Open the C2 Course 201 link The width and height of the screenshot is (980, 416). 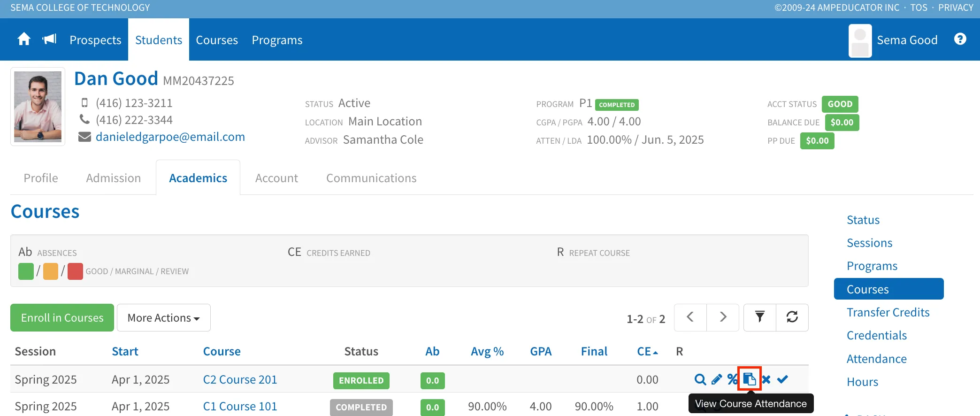(240, 379)
